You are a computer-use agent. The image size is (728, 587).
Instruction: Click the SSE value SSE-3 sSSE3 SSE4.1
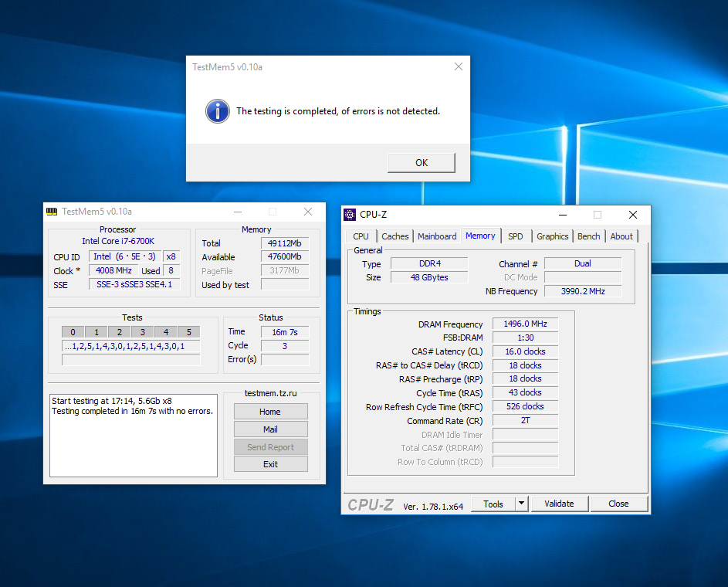pyautogui.click(x=134, y=284)
